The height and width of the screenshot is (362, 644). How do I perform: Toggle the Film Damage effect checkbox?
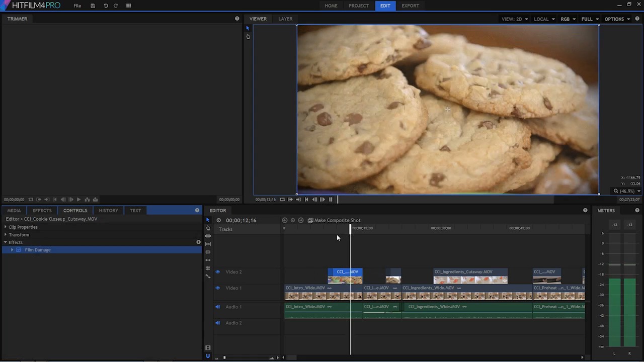pos(19,250)
